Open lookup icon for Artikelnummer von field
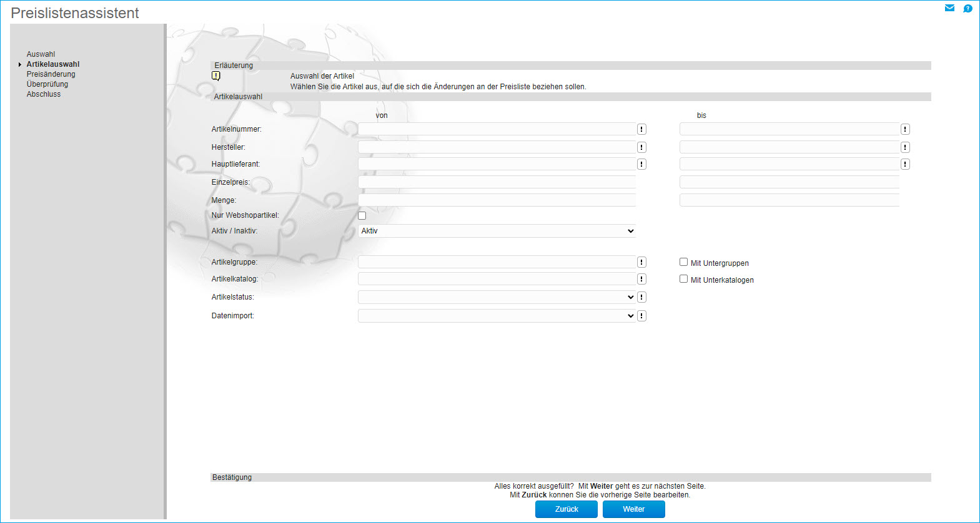Image resolution: width=980 pixels, height=523 pixels. pyautogui.click(x=641, y=129)
